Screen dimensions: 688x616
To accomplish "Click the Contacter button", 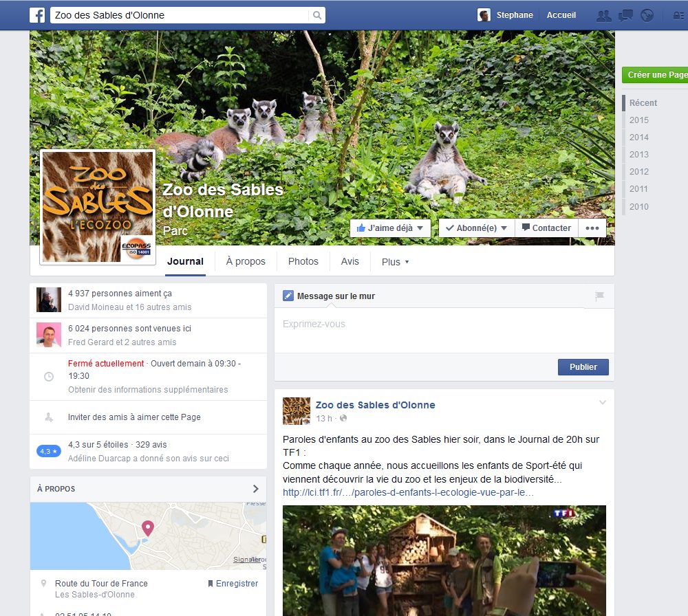I will coord(546,228).
